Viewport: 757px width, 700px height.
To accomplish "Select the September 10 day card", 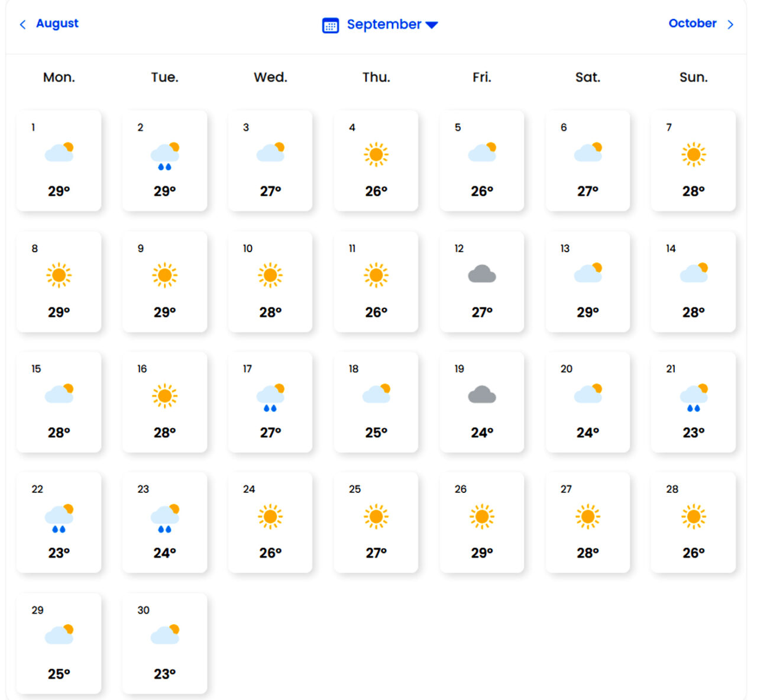I will pos(270,282).
